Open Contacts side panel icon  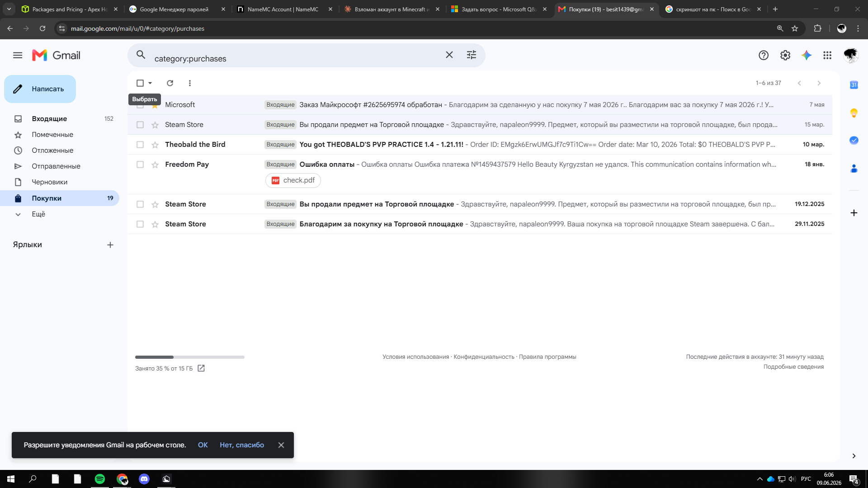coord(854,169)
